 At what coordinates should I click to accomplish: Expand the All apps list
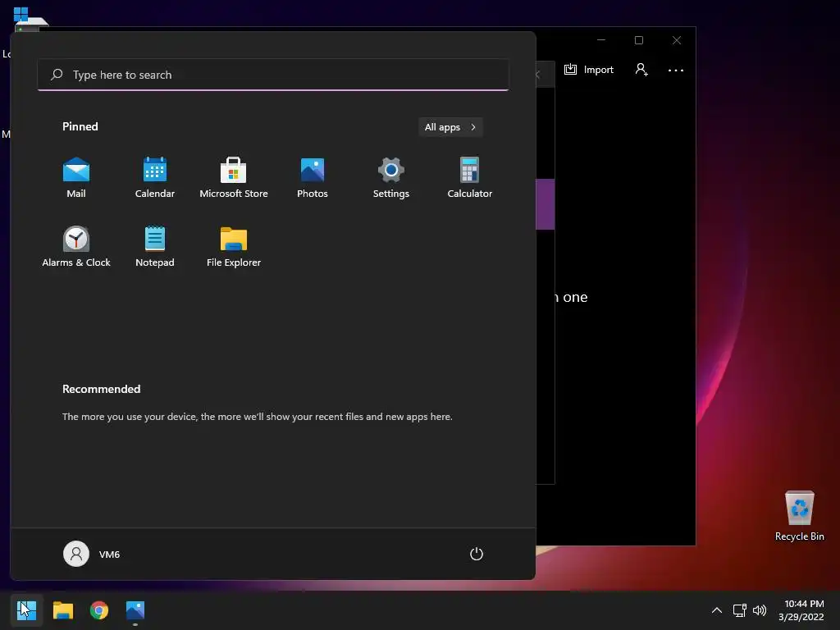[450, 127]
